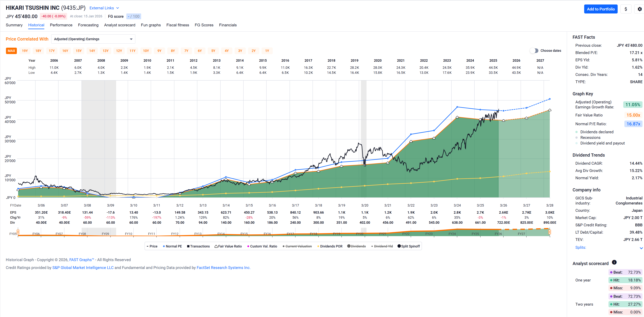Click the Analyst scorecard info icon
The width and height of the screenshot is (644, 317).
(614, 262)
